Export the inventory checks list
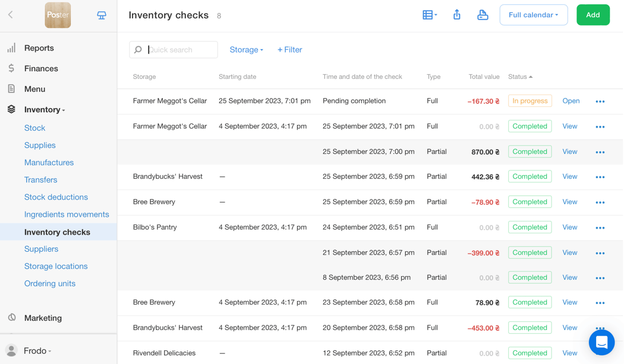Image resolution: width=624 pixels, height=364 pixels. 456,14
